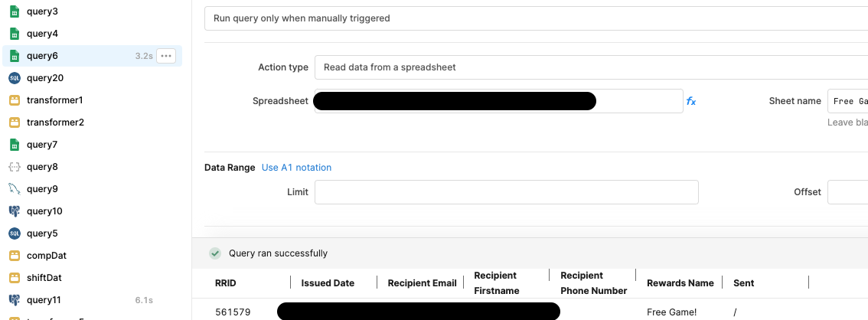Viewport: 868px width, 320px height.
Task: Click the query8 curly braces icon
Action: pyautogui.click(x=15, y=167)
